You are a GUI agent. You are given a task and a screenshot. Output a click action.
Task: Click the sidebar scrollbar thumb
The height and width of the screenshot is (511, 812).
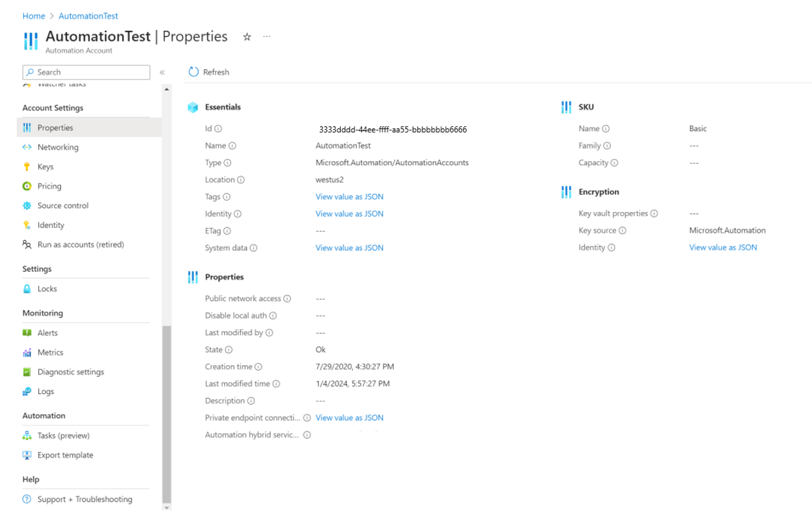(x=167, y=414)
